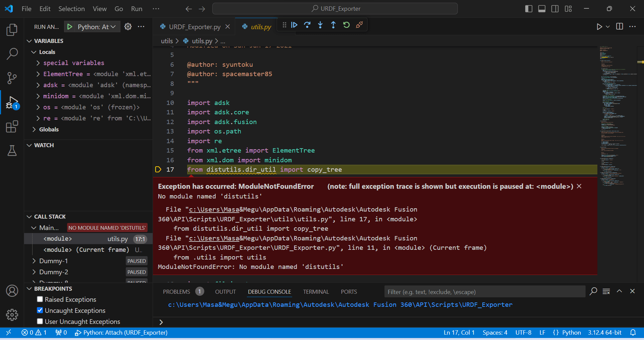Open the Testing flask view

coord(12,151)
